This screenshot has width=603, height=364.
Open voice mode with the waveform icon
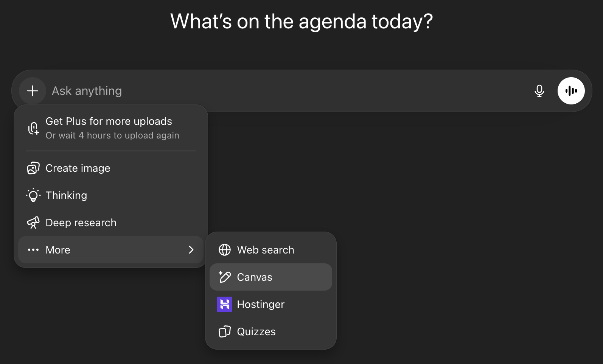(571, 91)
